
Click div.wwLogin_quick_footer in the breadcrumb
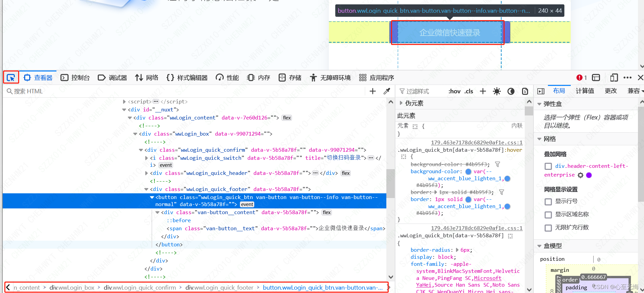(x=219, y=288)
